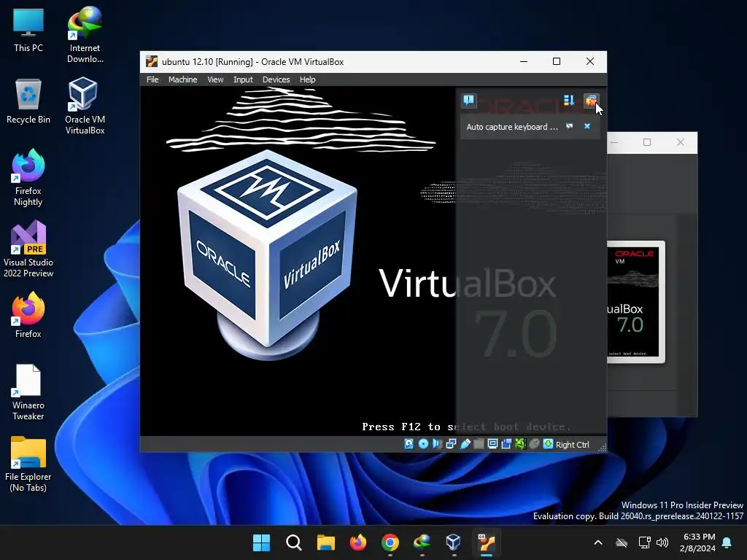Delete finished notifications icon

(x=591, y=100)
